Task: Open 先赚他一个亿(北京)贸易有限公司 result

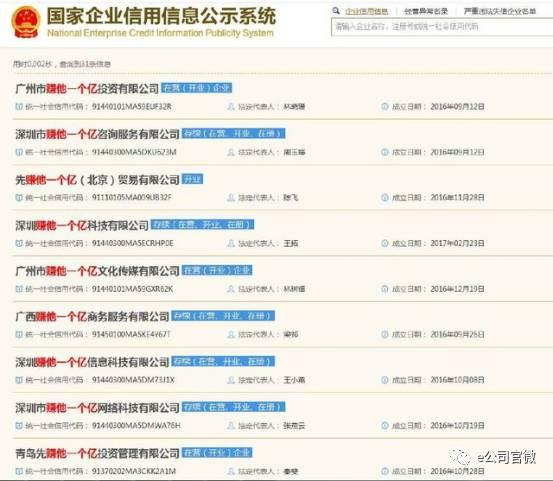Action: [x=97, y=180]
